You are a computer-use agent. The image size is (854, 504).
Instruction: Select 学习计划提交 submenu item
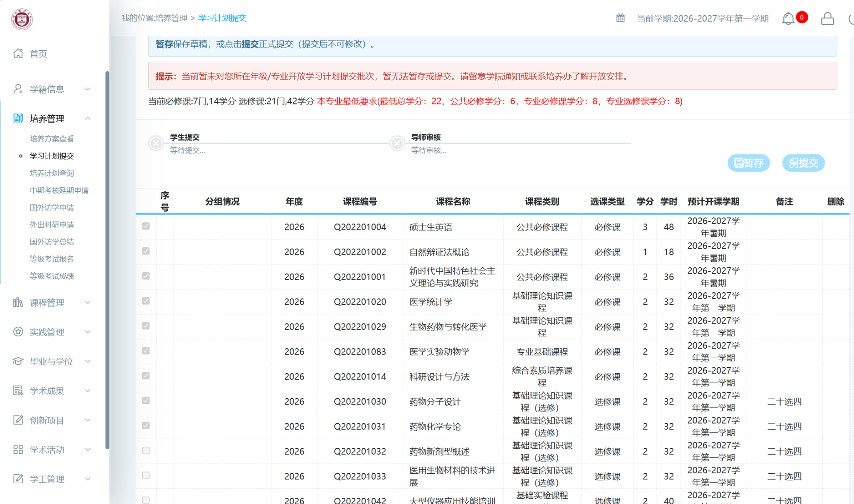coord(52,156)
